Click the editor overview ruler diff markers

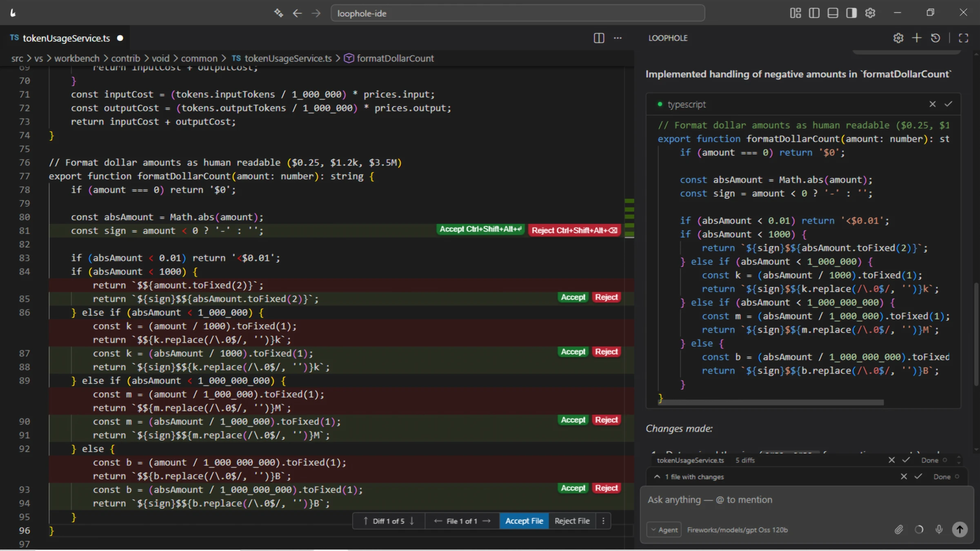pos(629,218)
